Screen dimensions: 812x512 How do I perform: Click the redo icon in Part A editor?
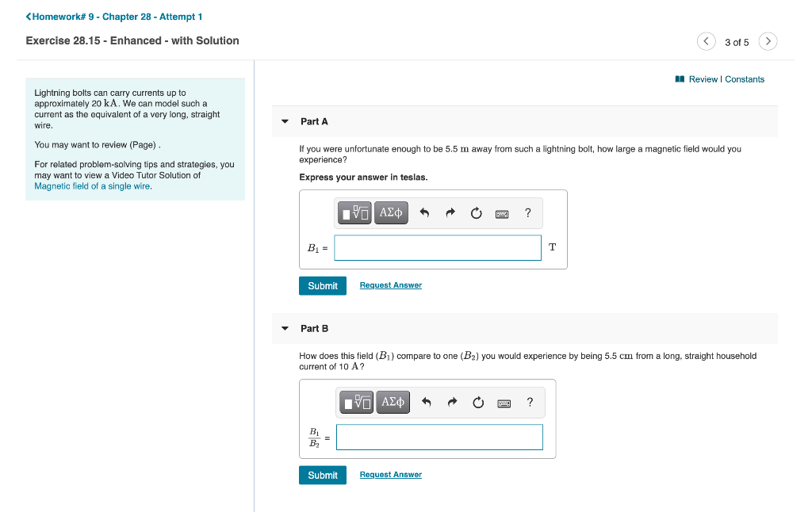(x=450, y=212)
